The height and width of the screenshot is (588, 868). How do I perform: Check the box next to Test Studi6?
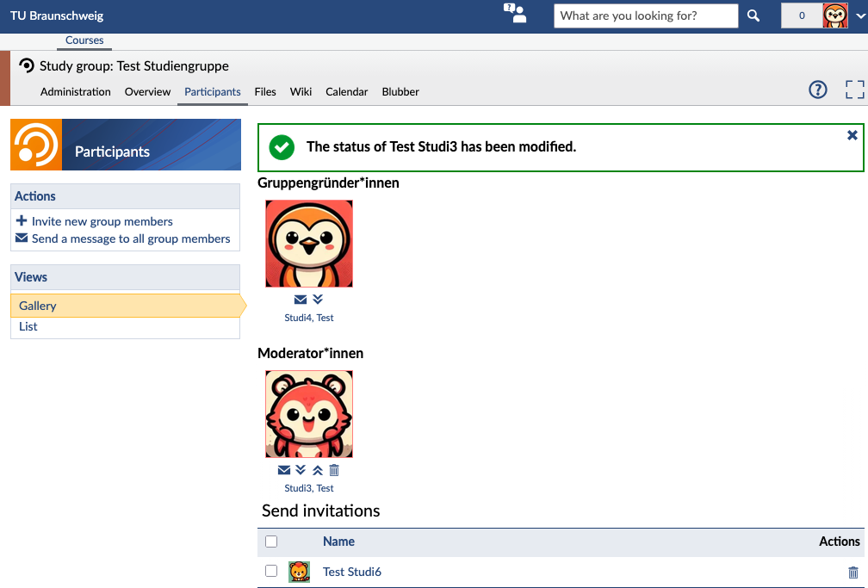pos(271,571)
